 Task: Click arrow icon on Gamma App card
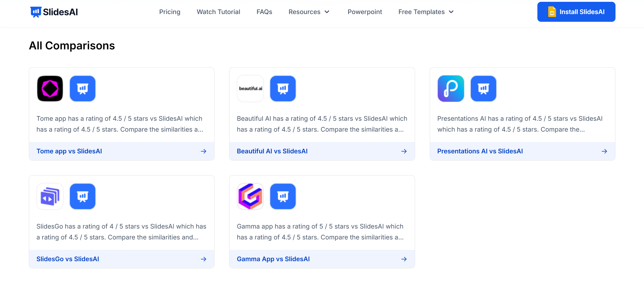tap(404, 259)
